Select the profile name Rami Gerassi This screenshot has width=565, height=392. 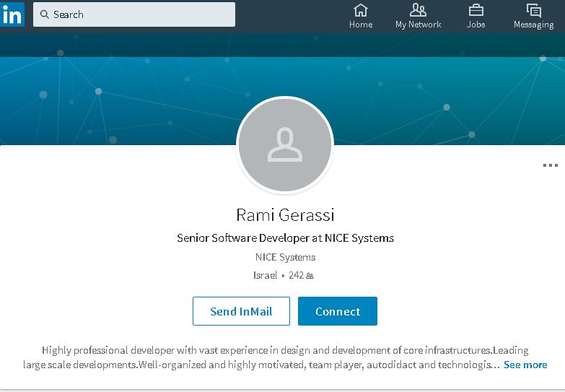(x=285, y=215)
